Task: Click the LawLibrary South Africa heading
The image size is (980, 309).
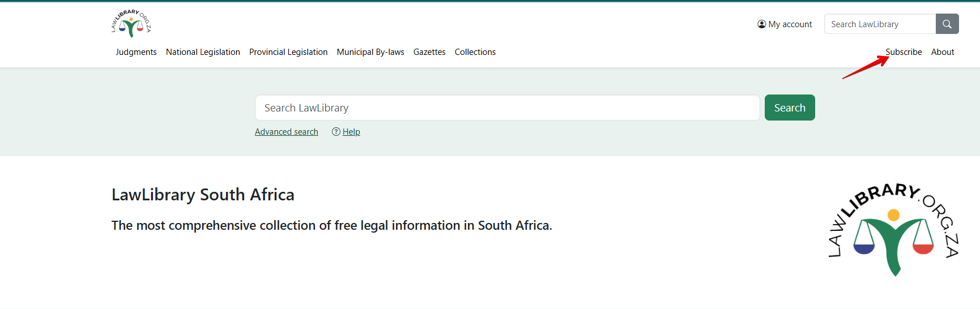Action: point(203,195)
